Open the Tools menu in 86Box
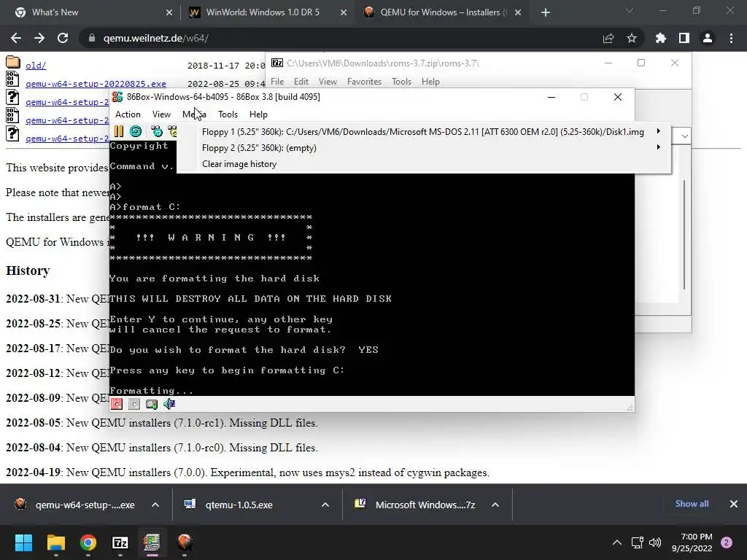 coord(228,114)
